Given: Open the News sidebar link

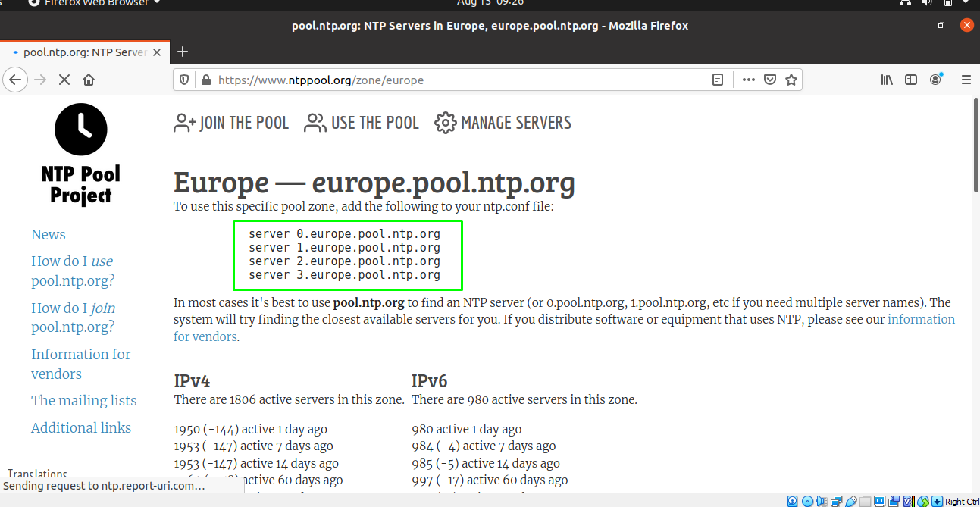Looking at the screenshot, I should coord(49,235).
